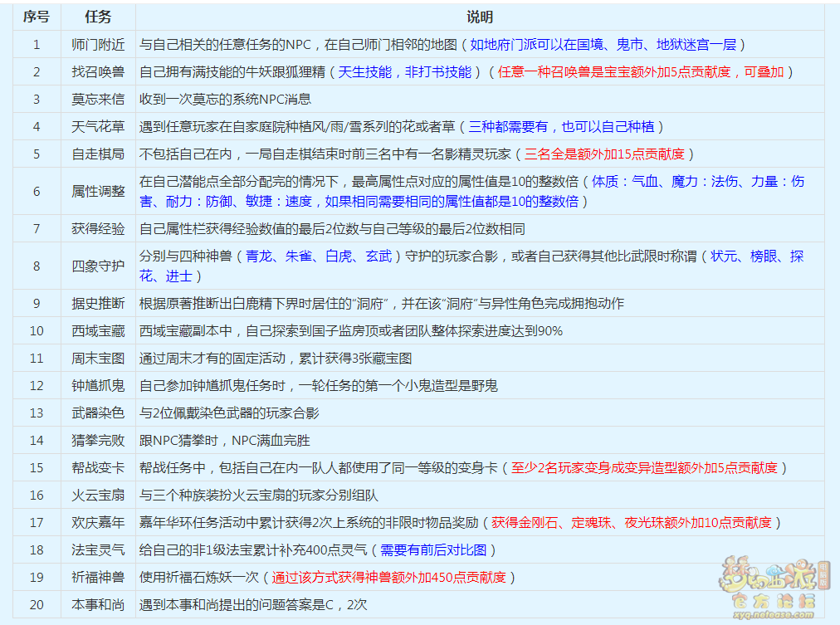840x625 pixels.
Task: Select the task name 周末宝图
Action: coord(98,359)
